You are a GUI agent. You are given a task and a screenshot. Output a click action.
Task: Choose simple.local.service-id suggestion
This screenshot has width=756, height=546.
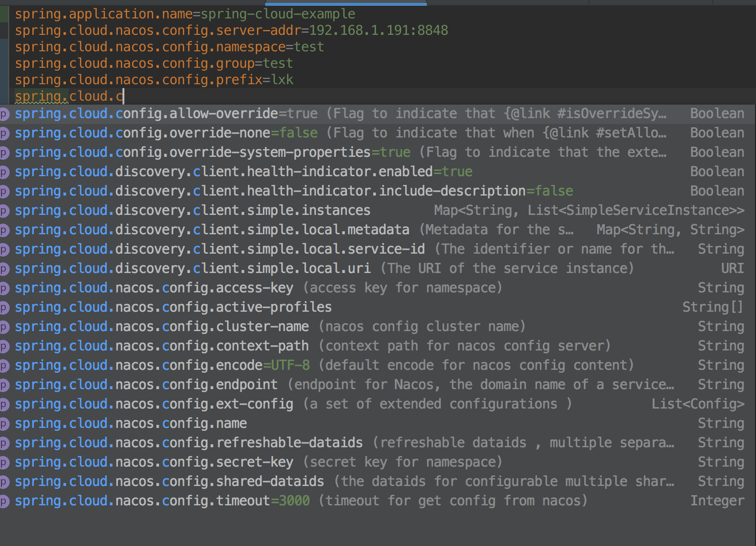(378, 249)
